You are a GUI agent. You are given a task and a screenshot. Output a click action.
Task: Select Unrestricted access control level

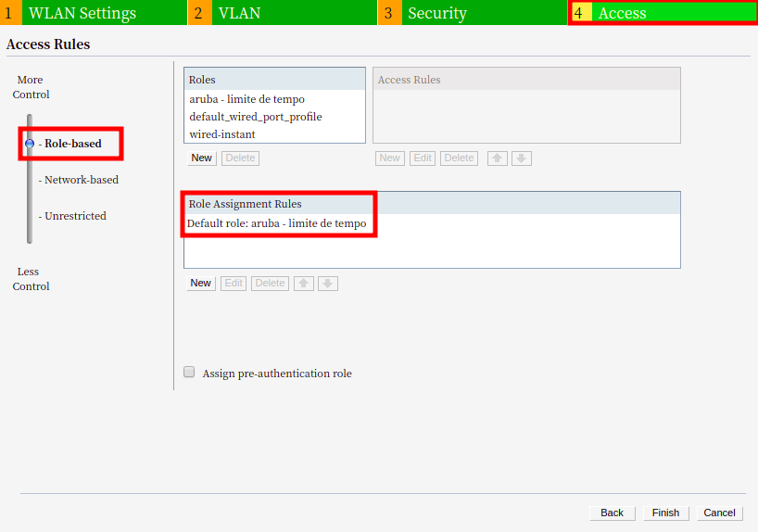[75, 216]
